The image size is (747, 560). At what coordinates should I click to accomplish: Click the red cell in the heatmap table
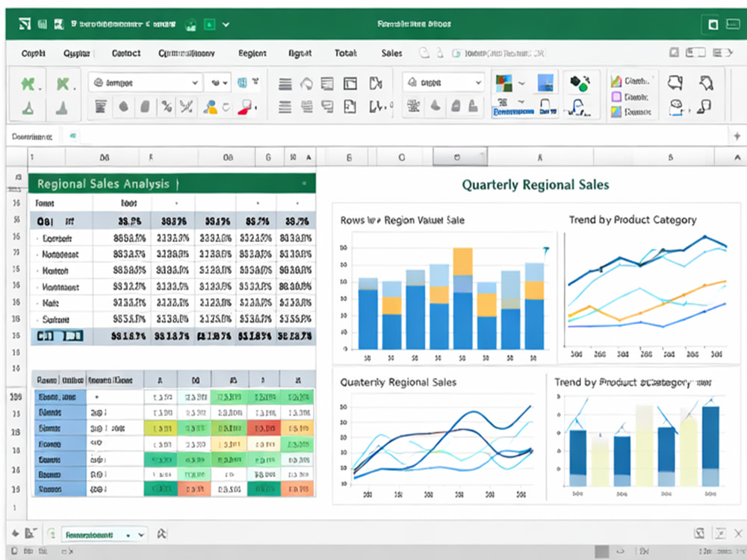tap(264, 428)
